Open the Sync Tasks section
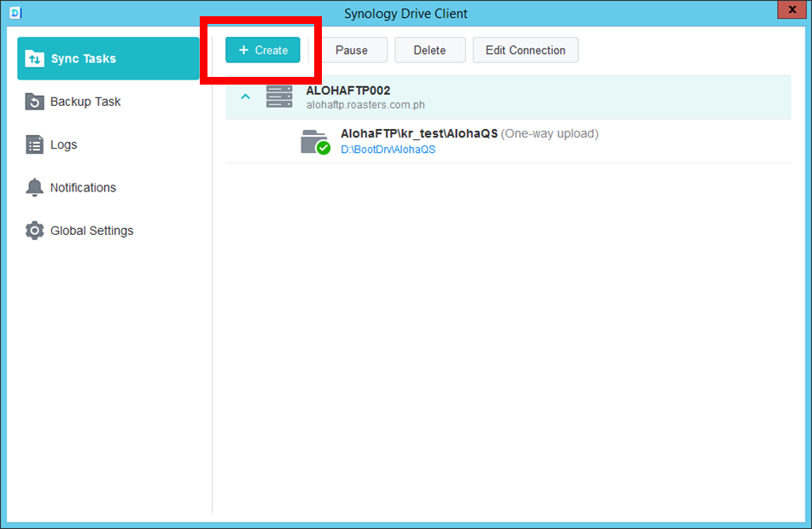The width and height of the screenshot is (812, 529). (108, 59)
